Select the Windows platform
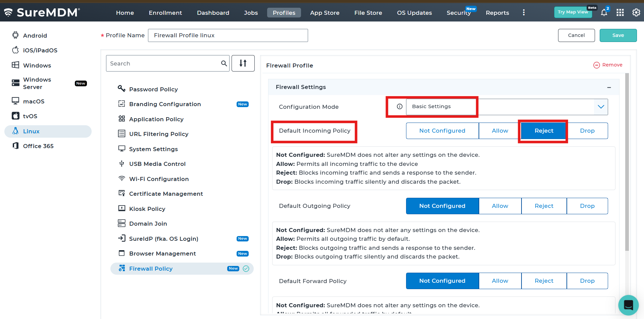The image size is (644, 319). pos(48,65)
